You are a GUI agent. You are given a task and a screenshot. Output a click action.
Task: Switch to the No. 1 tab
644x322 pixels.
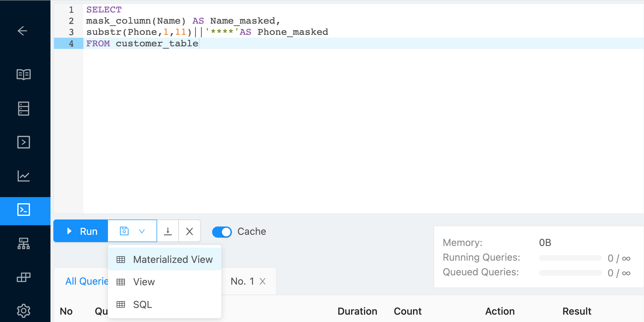point(242,281)
